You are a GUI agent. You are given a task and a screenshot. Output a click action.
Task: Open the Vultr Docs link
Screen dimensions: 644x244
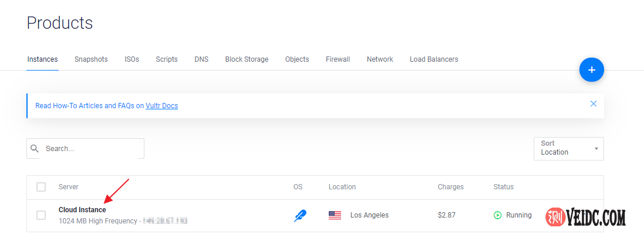[x=161, y=106]
